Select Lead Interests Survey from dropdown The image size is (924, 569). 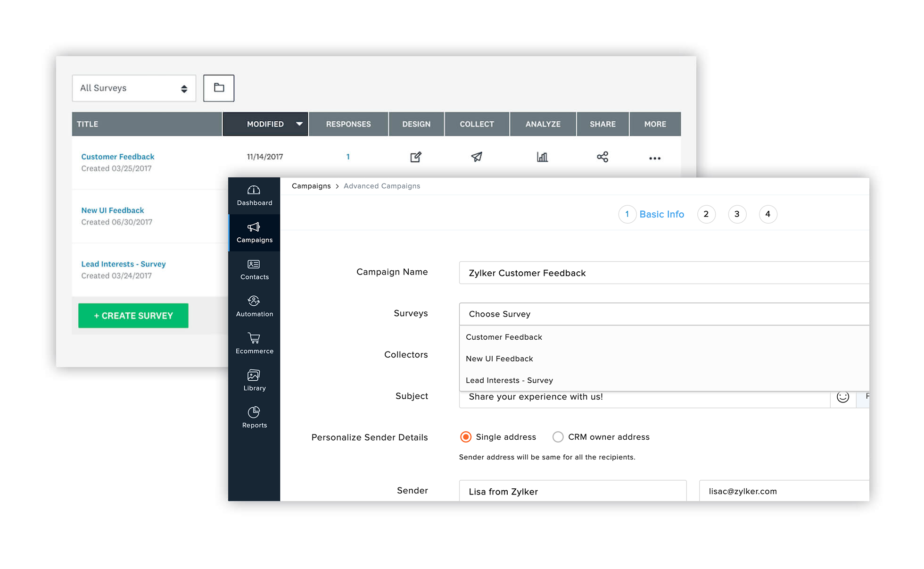click(x=509, y=380)
